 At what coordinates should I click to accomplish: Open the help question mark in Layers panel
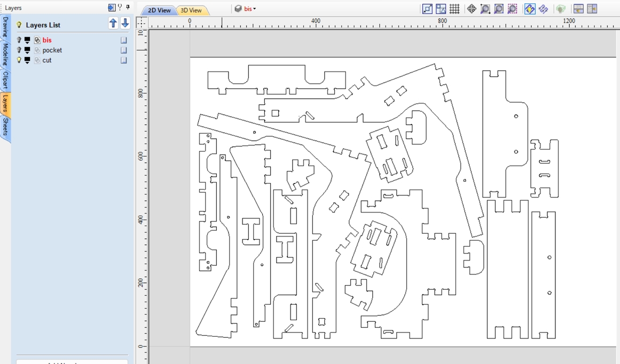(120, 7)
